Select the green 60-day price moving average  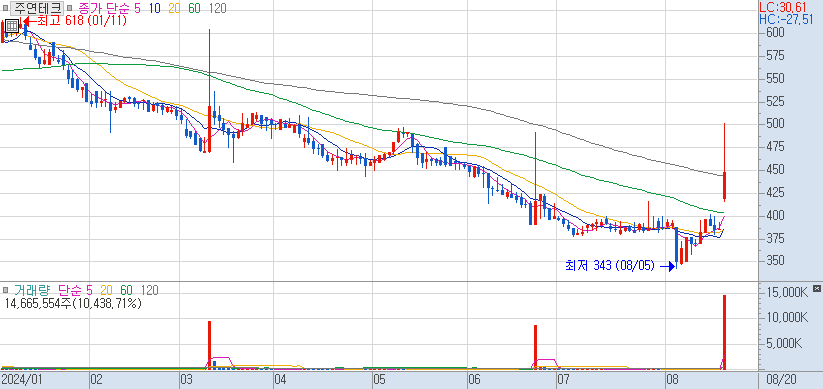pyautogui.click(x=194, y=8)
